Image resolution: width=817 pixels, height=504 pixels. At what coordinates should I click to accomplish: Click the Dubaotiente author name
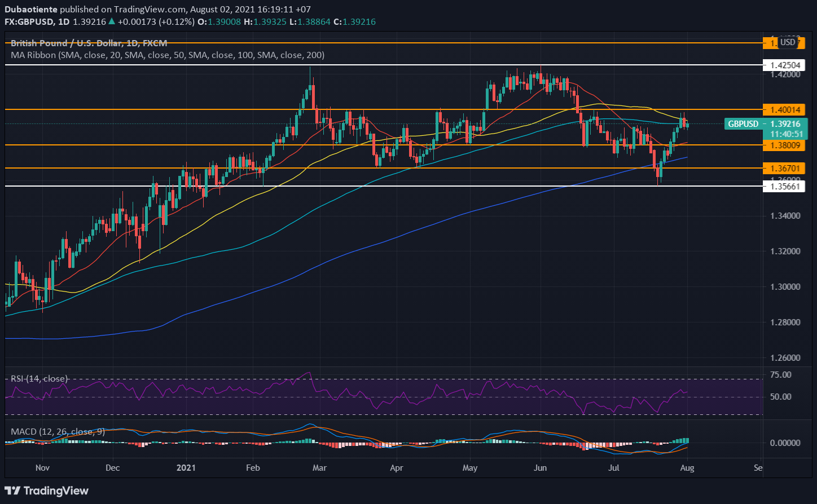30,10
